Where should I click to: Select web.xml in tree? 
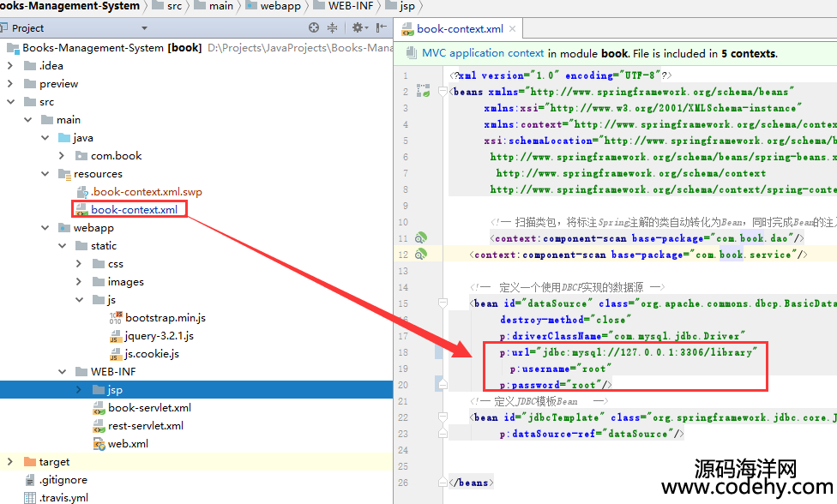[x=121, y=444]
